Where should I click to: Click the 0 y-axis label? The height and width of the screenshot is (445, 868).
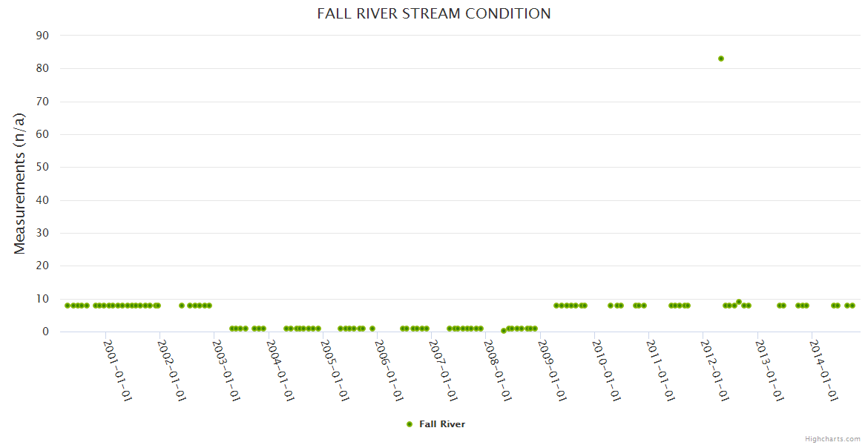[45, 332]
